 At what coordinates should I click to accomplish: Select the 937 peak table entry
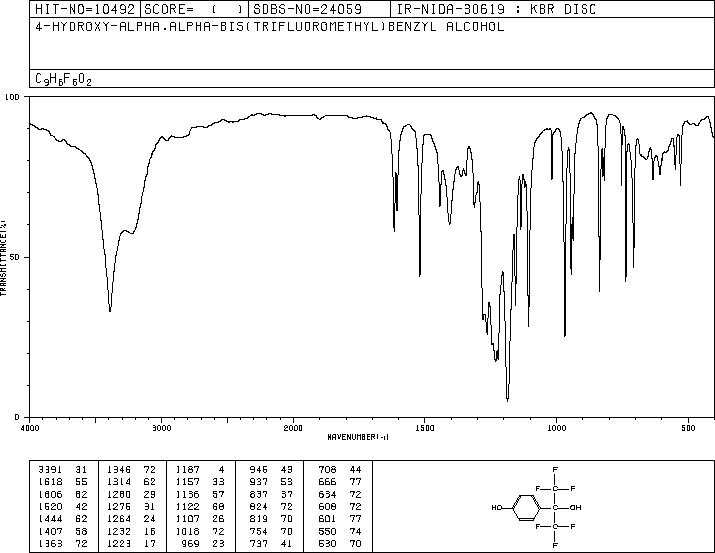pyautogui.click(x=271, y=482)
